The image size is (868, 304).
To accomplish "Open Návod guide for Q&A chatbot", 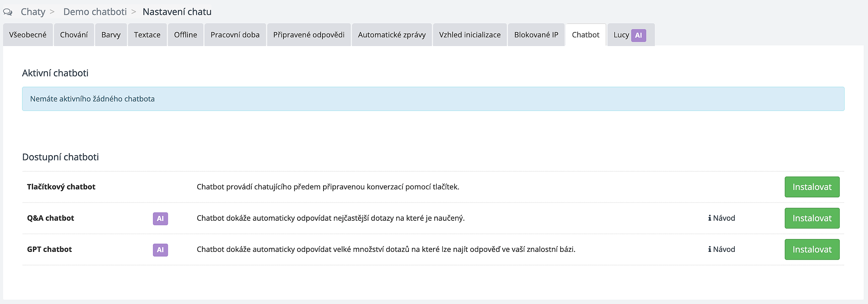I will [x=722, y=218].
